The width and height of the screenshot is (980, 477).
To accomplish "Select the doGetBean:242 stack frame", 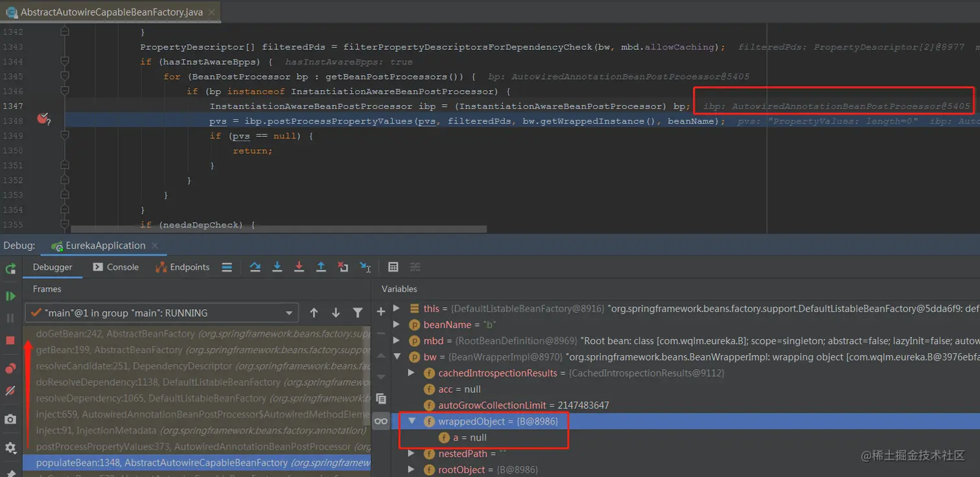I will [x=197, y=334].
